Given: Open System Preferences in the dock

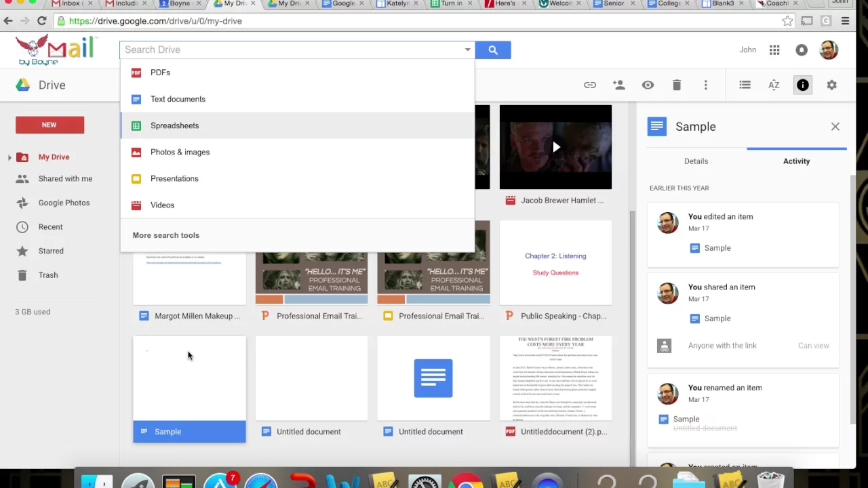Looking at the screenshot, I should [425, 480].
